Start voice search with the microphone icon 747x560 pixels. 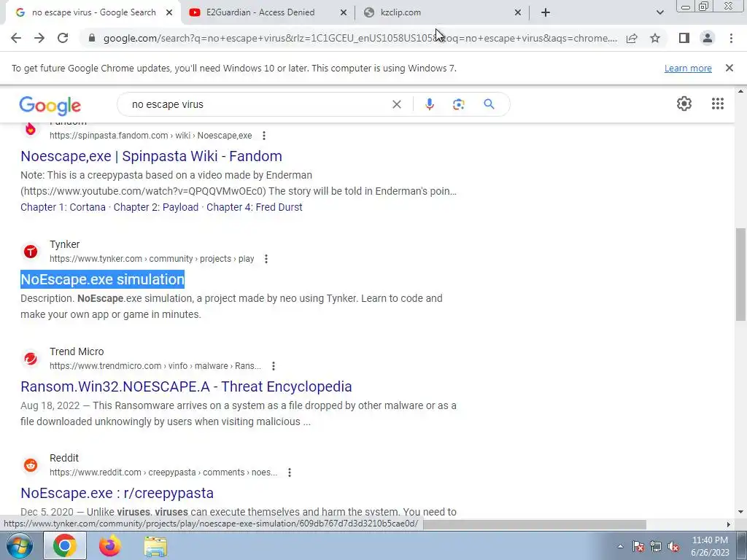tap(429, 104)
